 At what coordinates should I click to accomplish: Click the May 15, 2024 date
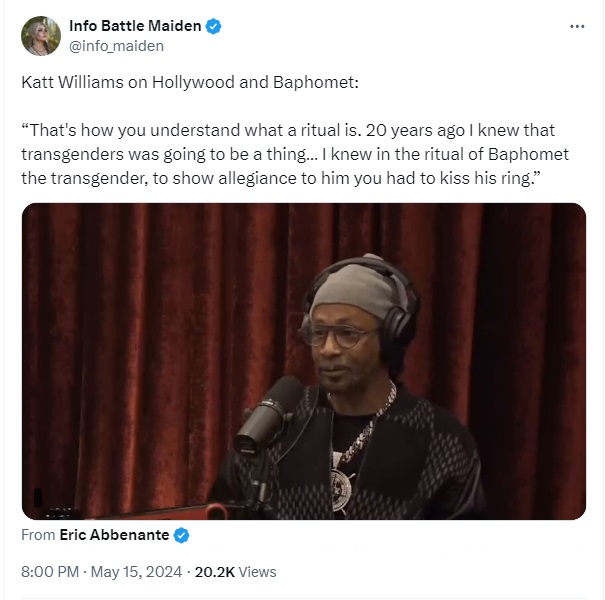click(136, 571)
